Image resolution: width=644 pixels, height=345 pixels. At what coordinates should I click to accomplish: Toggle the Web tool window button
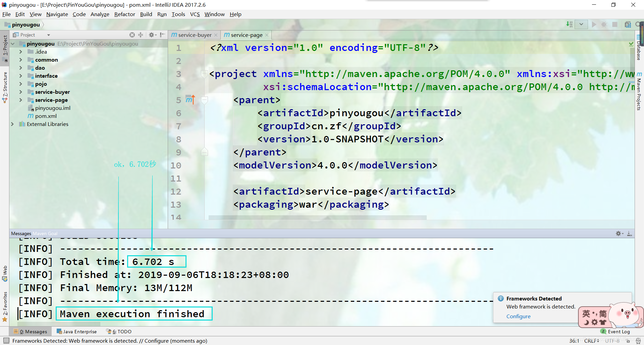(x=5, y=273)
